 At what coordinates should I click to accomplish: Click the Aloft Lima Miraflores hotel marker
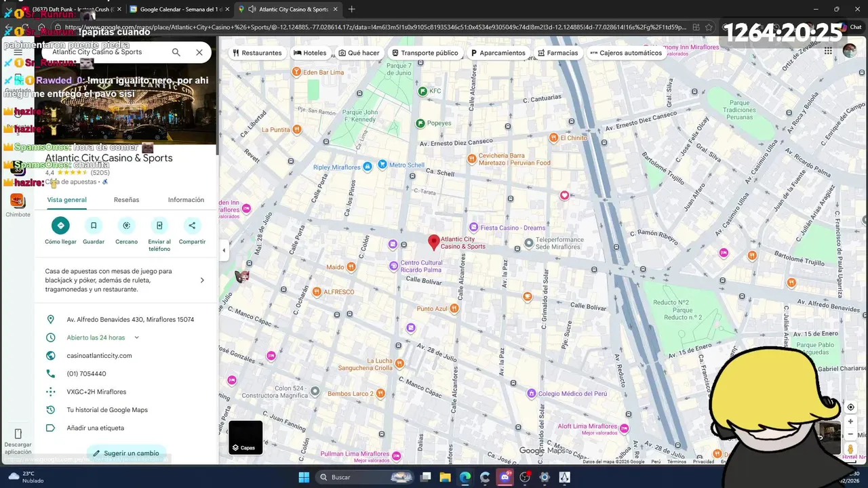[x=624, y=428]
